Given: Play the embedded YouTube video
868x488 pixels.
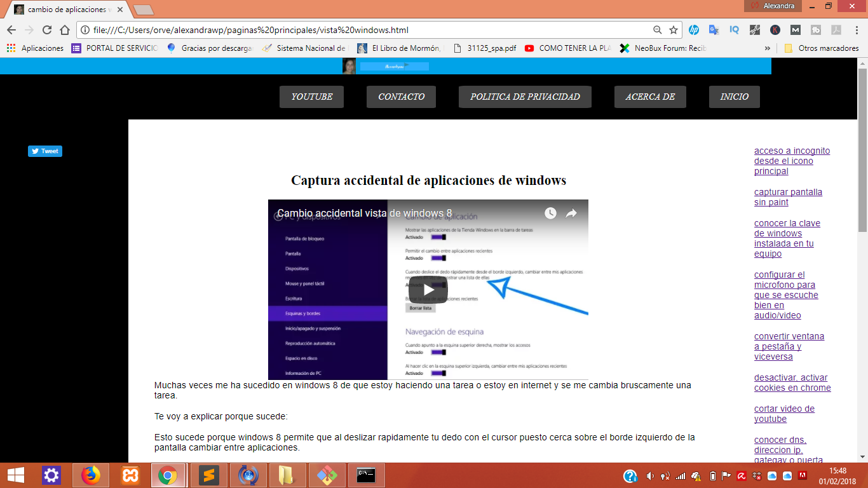Looking at the screenshot, I should pos(428,290).
